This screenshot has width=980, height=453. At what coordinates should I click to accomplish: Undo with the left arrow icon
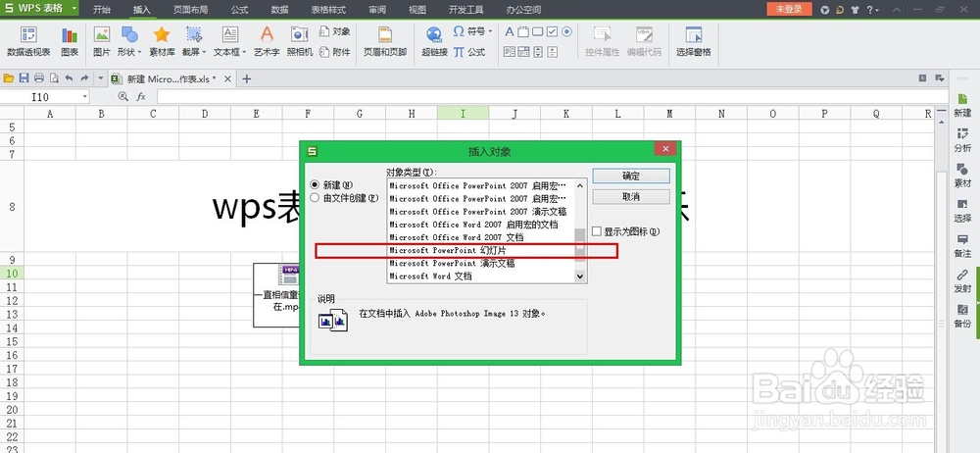[x=69, y=78]
